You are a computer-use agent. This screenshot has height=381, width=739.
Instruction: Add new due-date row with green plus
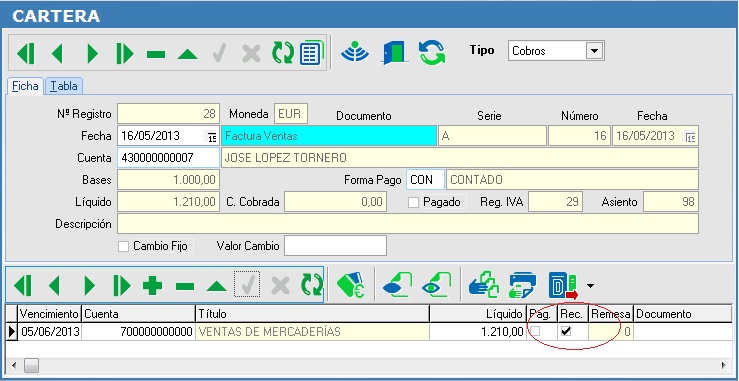[x=152, y=285]
